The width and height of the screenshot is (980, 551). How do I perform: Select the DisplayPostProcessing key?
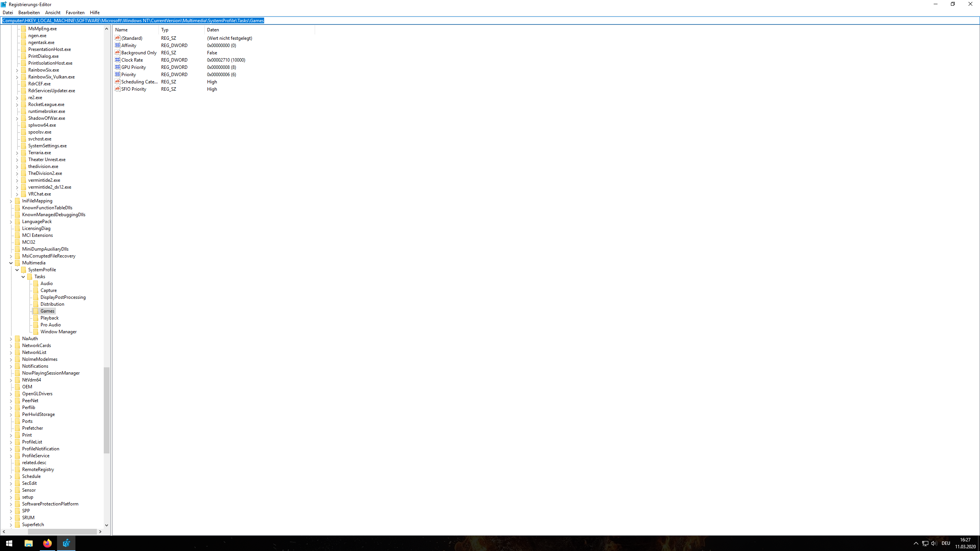[63, 297]
